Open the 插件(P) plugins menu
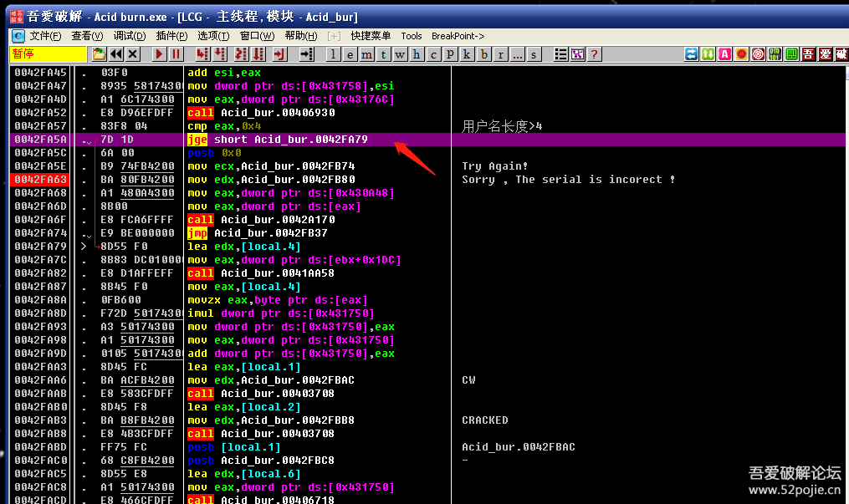The width and height of the screenshot is (849, 504). coord(171,36)
